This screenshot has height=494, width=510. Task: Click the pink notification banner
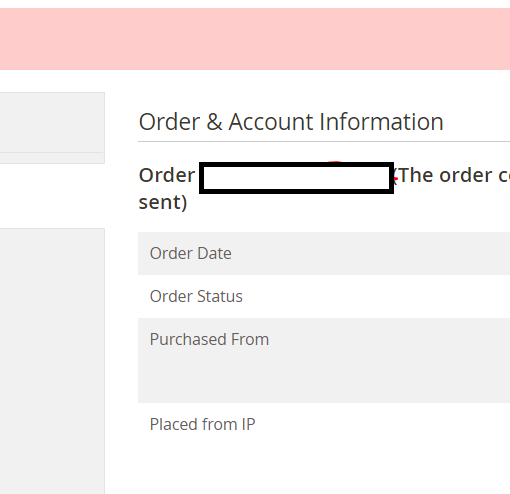[255, 39]
